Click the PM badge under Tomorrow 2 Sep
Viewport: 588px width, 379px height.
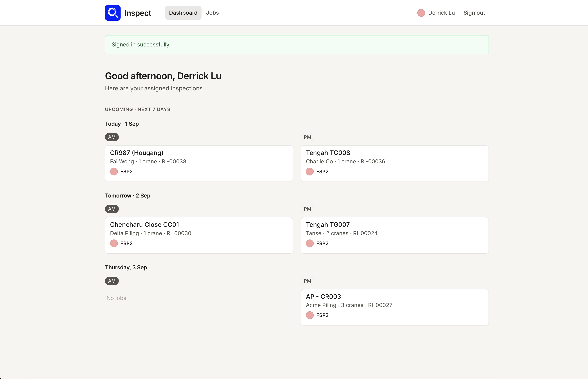[x=307, y=209]
